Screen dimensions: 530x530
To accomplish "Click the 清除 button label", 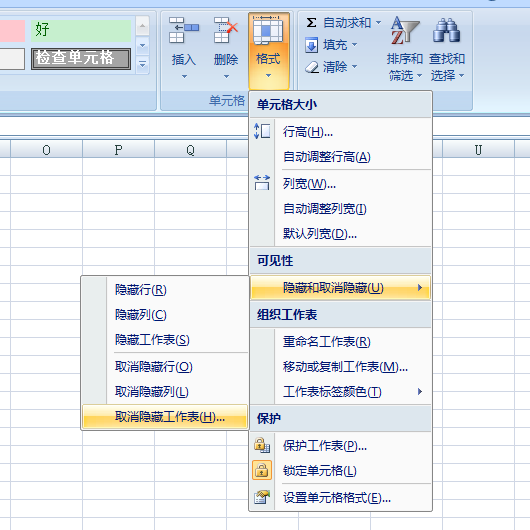I will pyautogui.click(x=335, y=67).
